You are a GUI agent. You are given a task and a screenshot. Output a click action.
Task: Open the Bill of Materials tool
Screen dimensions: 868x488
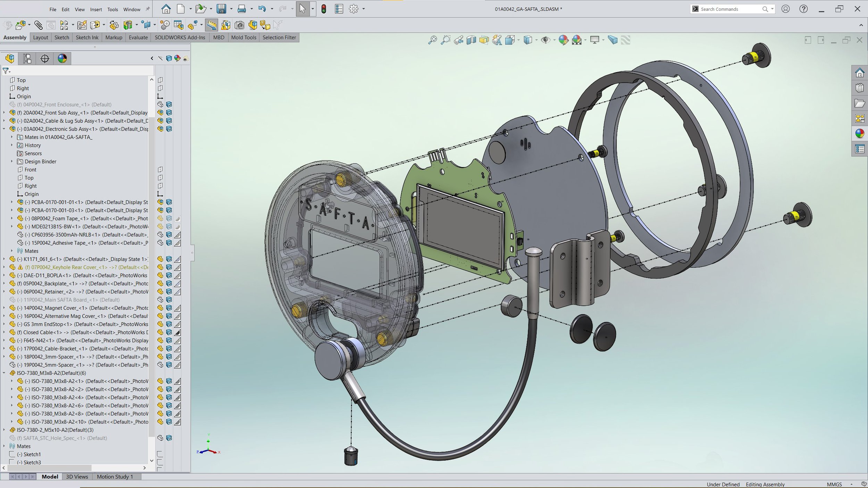click(x=178, y=25)
